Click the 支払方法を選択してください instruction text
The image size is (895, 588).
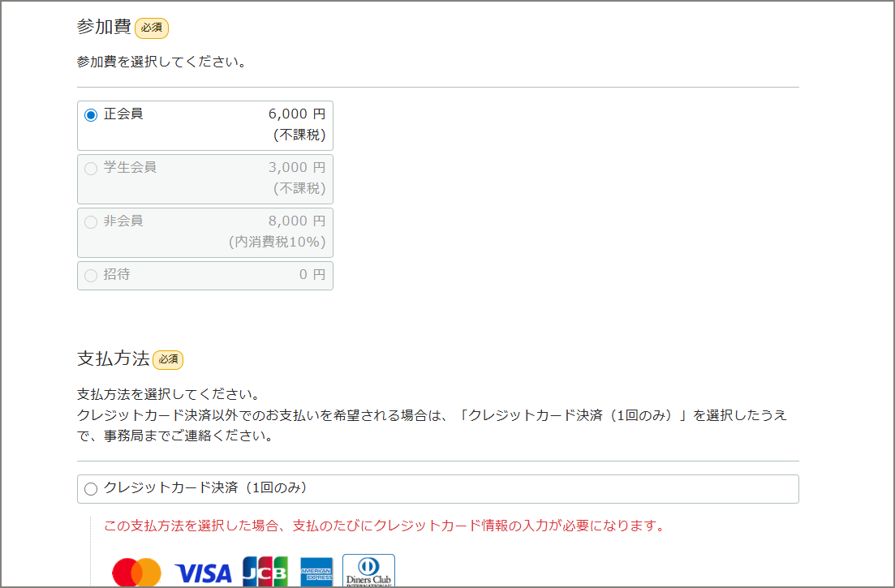click(169, 395)
